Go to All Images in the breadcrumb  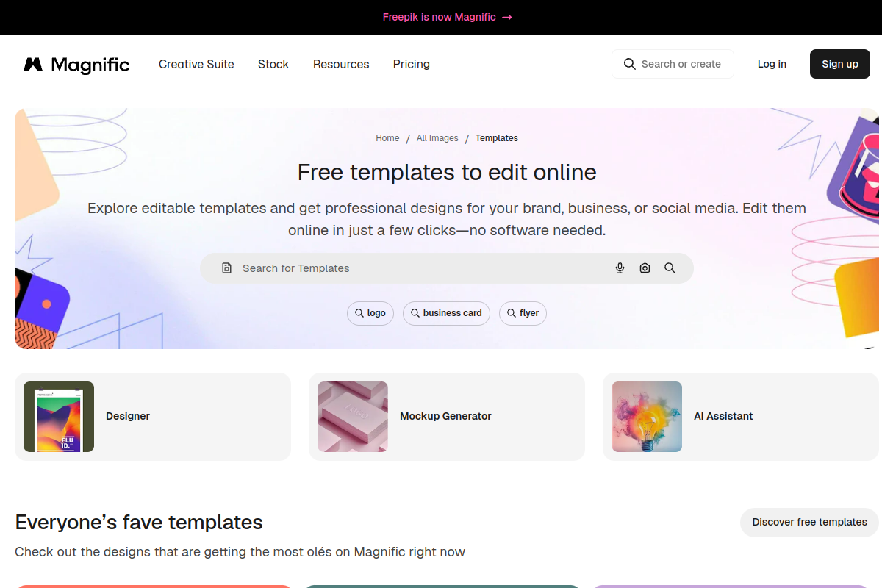tap(437, 138)
